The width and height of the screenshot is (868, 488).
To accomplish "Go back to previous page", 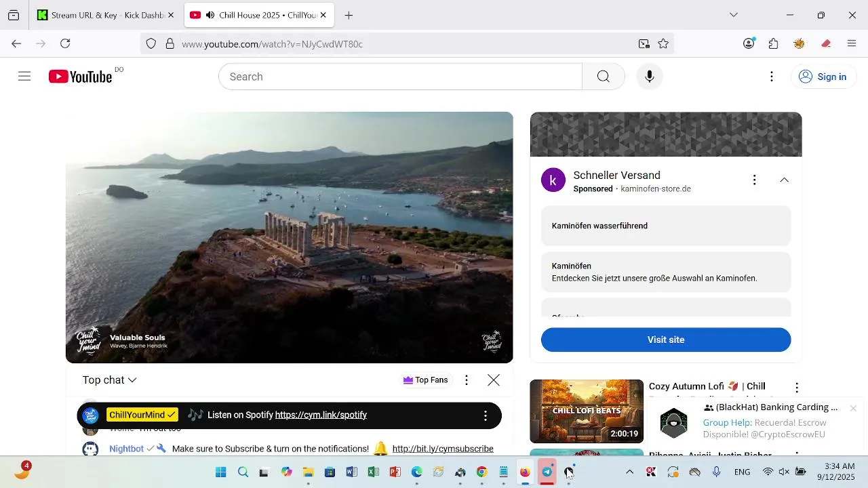I will [x=16, y=43].
